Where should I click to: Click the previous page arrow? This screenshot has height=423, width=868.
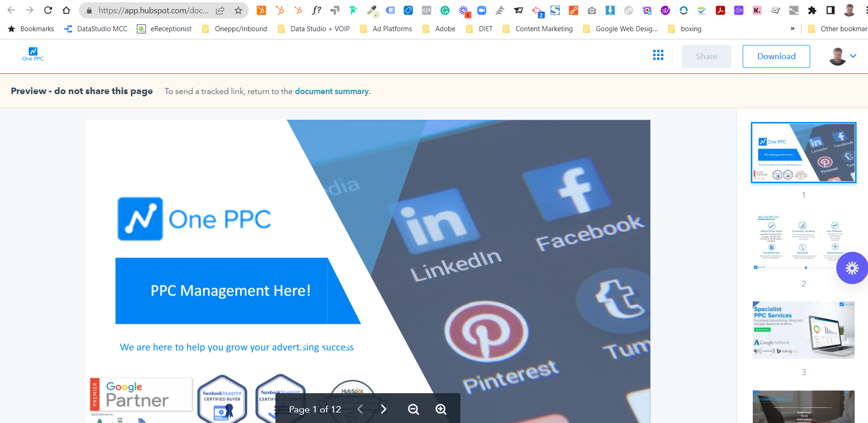click(360, 409)
